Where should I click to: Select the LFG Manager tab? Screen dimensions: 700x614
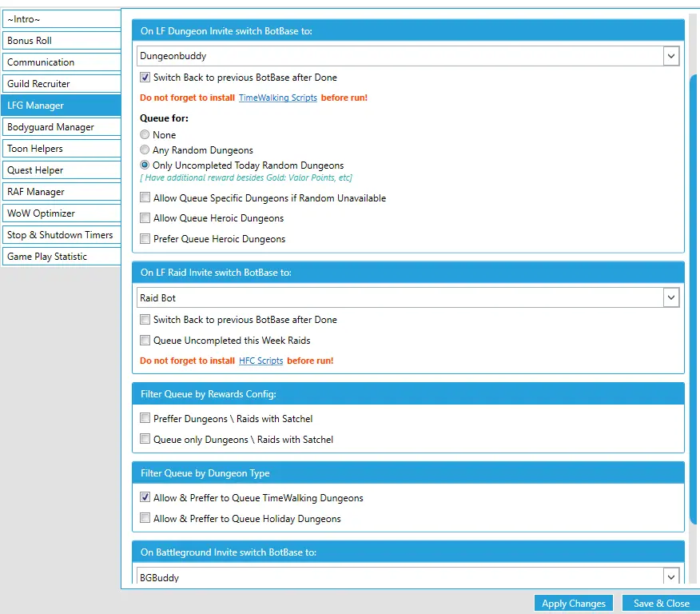[x=62, y=106]
